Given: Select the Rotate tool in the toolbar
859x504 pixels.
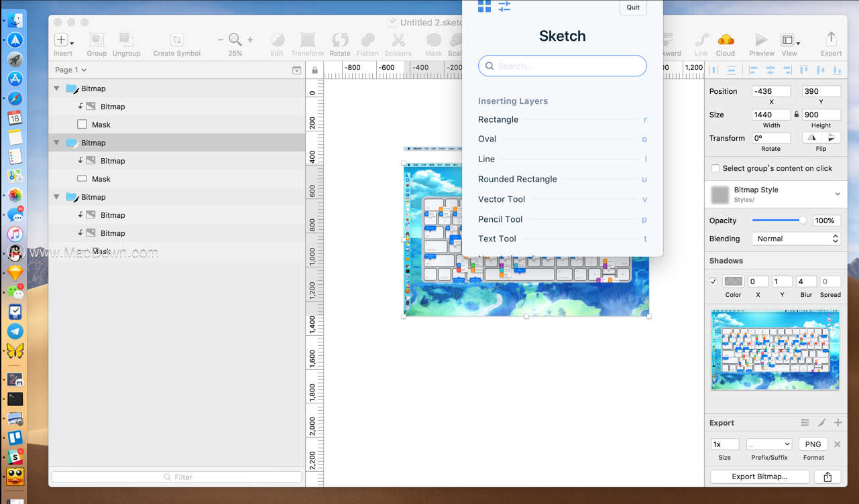Looking at the screenshot, I should [340, 40].
